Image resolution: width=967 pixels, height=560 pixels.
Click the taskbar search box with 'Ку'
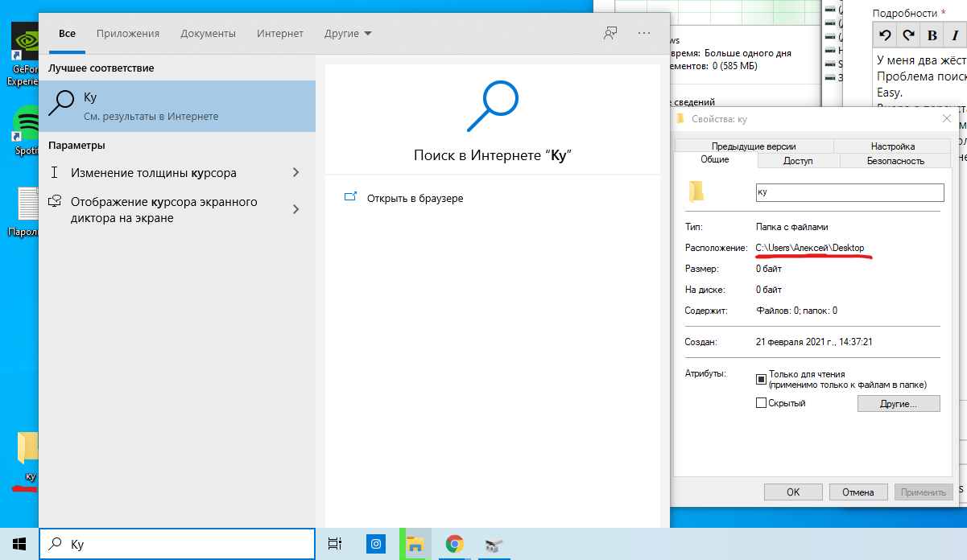coord(177,544)
